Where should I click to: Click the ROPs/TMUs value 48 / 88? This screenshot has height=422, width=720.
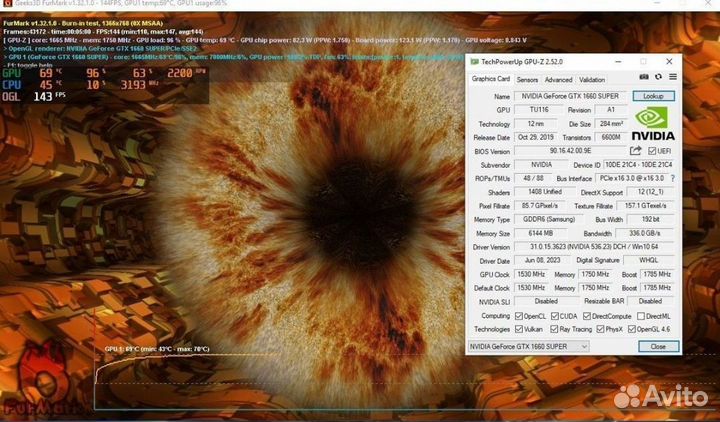(533, 178)
